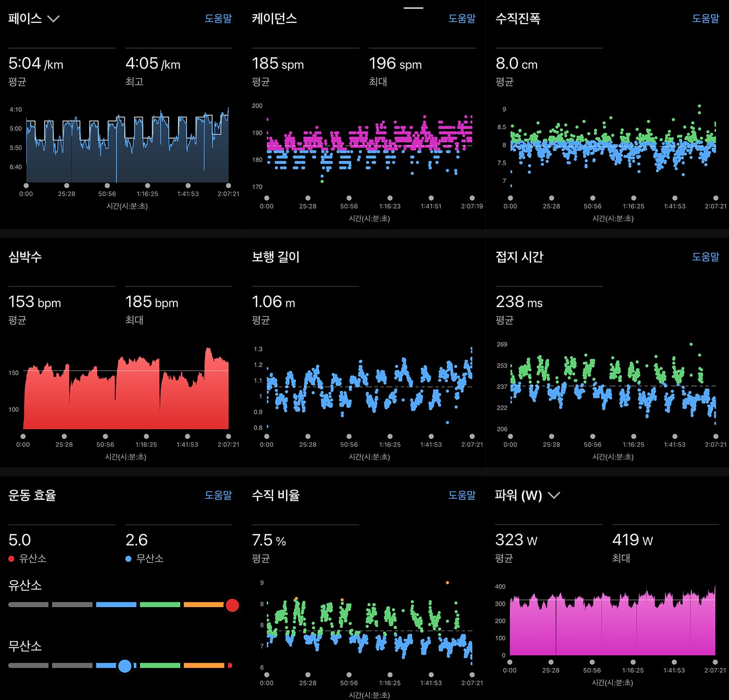The height and width of the screenshot is (700, 729).
Task: Select the 접지 시간 panel title
Action: 519,257
